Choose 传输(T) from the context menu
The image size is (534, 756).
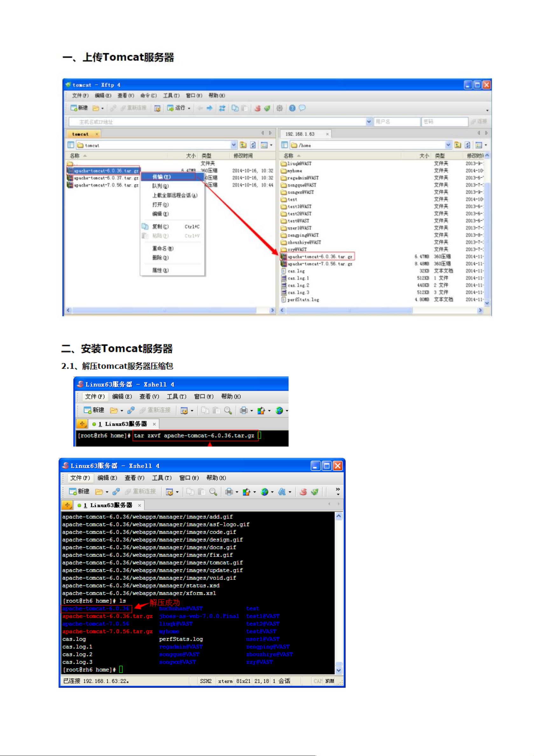161,177
